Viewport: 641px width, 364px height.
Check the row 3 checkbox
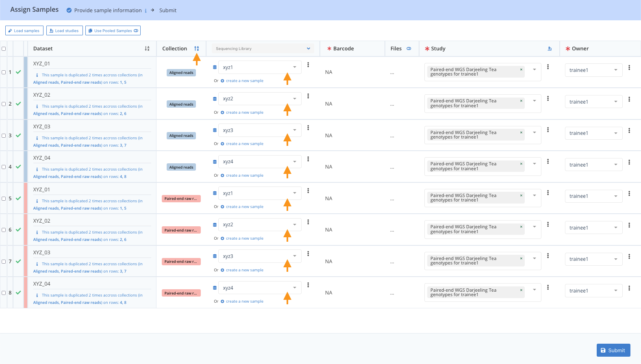point(4,136)
